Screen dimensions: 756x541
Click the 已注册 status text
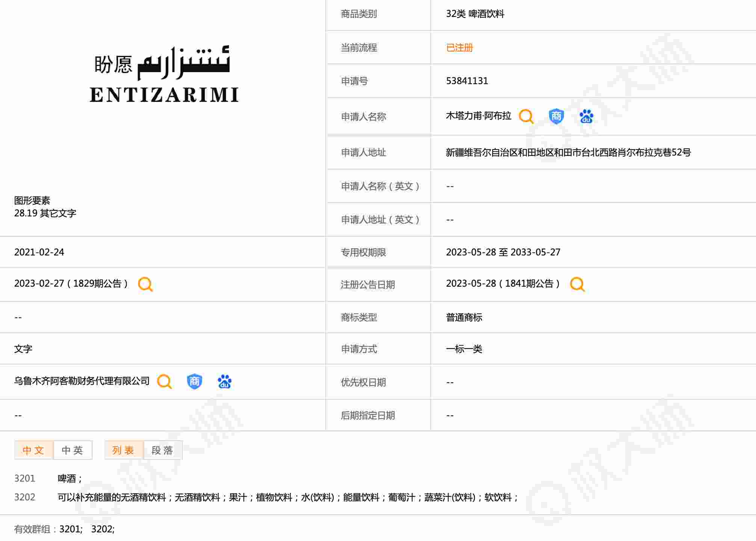(459, 48)
